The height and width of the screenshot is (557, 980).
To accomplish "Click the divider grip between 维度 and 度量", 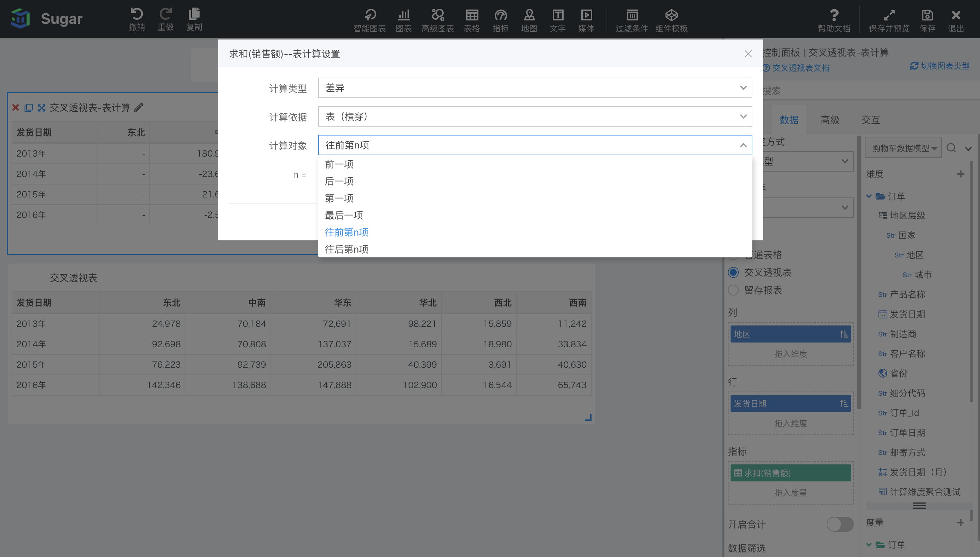I will (x=919, y=506).
